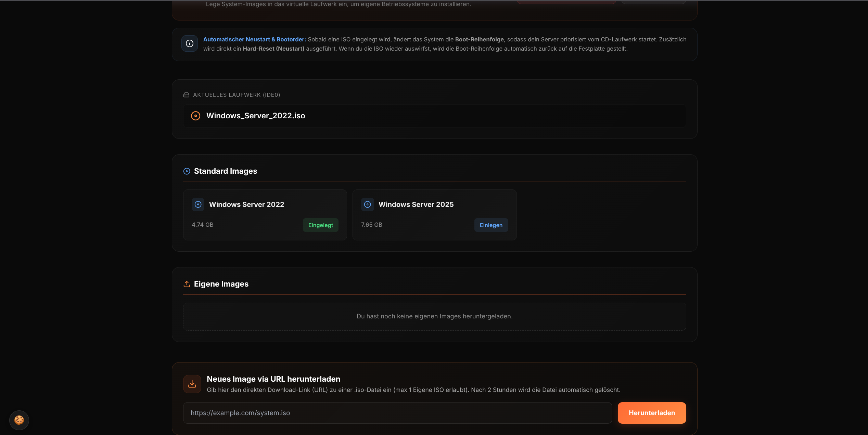Click the download icon beside Neues Image heading
Screen dimensions: 868x435
tap(192, 384)
